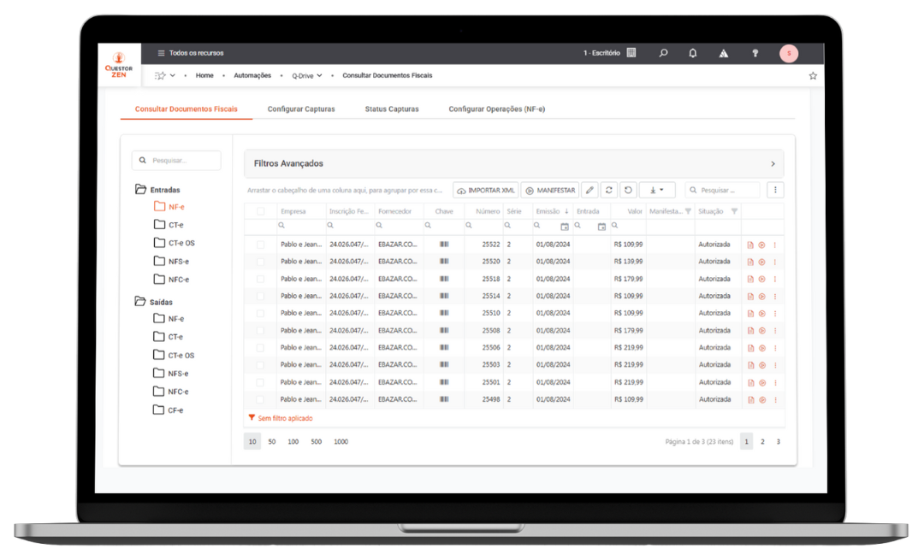Image resolution: width=924 pixels, height=560 pixels.
Task: Select the CT-e OS folder under Entradas
Action: [x=181, y=243]
